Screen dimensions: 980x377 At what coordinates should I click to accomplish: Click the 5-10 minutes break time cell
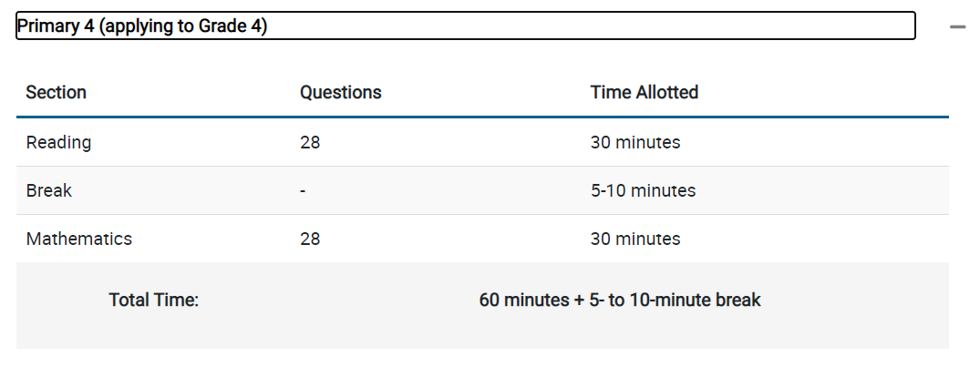(643, 190)
